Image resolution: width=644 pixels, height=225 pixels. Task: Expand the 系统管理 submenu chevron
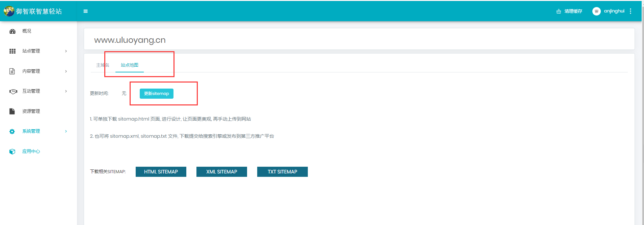(x=66, y=131)
